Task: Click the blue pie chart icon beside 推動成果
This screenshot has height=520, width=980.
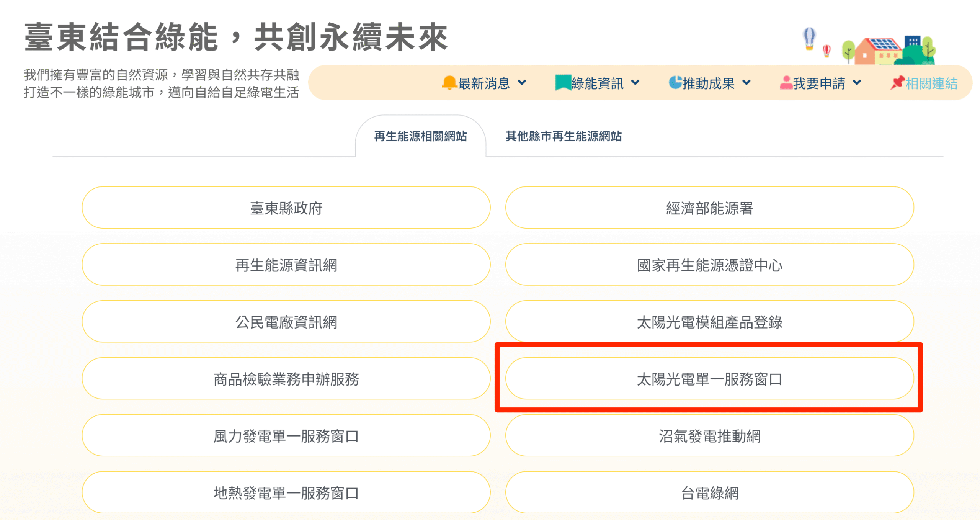Action: point(675,82)
